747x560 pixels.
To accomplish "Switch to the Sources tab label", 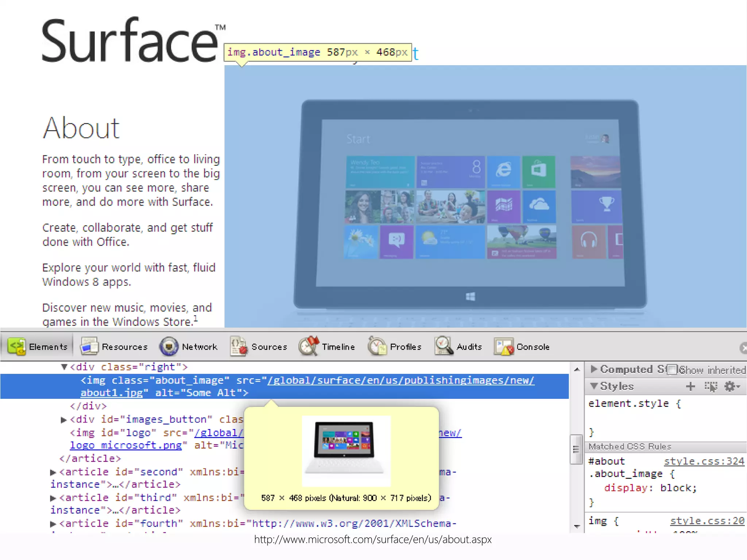I will pos(269,347).
